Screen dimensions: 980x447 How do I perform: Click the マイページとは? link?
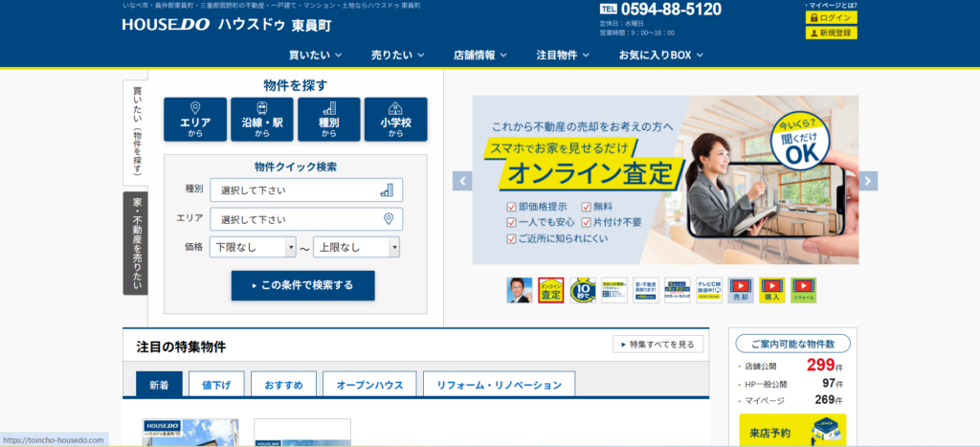coord(831,5)
